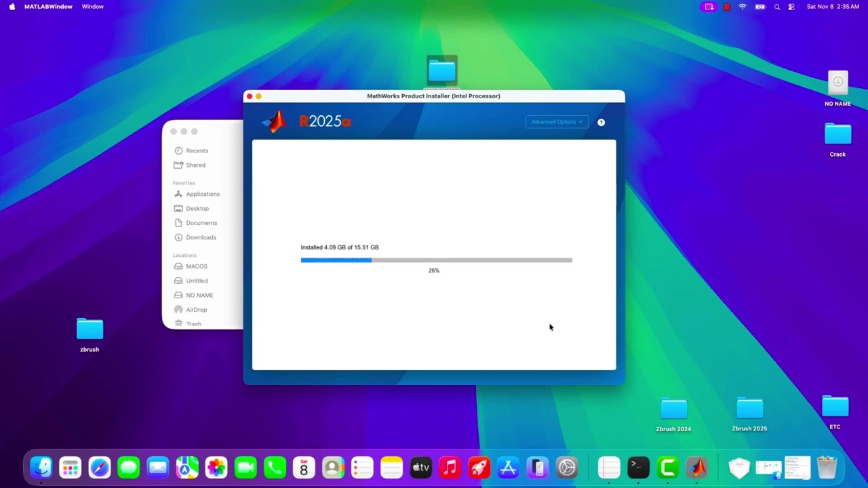This screenshot has height=488, width=868.
Task: Open the installer Help question-mark icon
Action: 601,123
